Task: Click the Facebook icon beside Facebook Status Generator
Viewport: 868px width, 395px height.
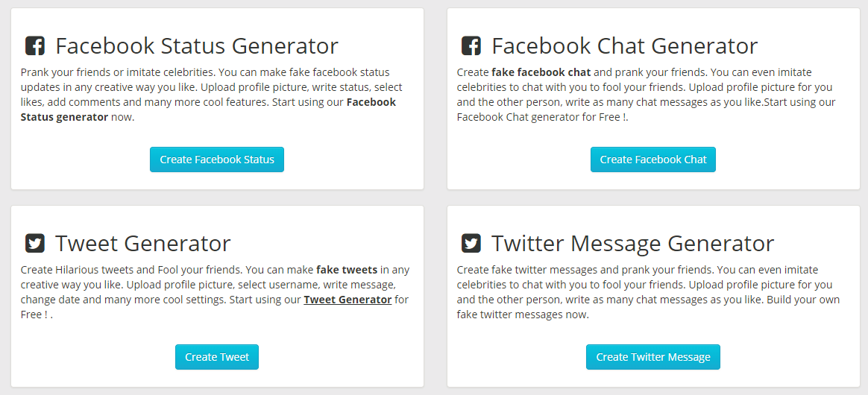Action: click(x=35, y=46)
